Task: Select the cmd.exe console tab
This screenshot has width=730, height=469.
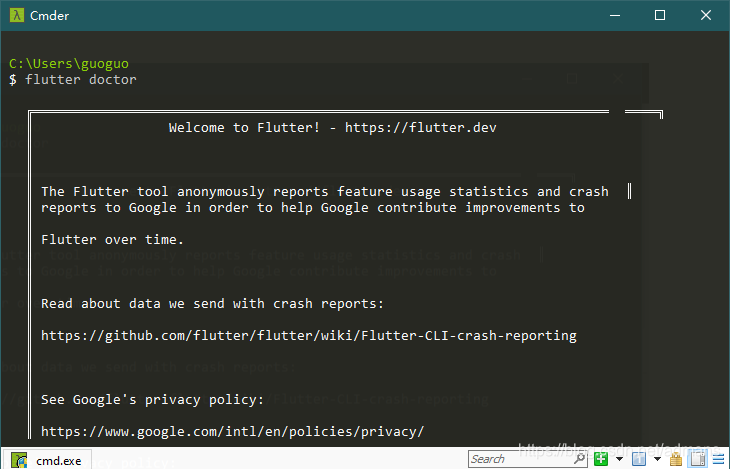Action: 47,460
